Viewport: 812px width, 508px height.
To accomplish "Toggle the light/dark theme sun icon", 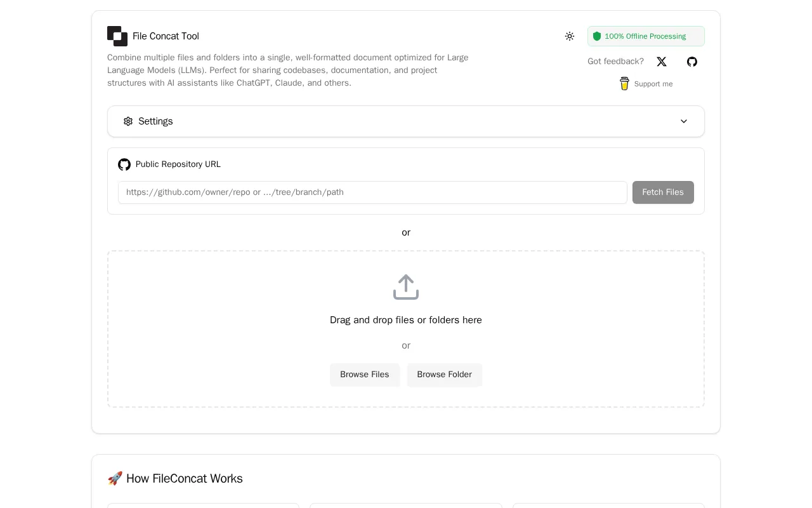I will [x=570, y=36].
